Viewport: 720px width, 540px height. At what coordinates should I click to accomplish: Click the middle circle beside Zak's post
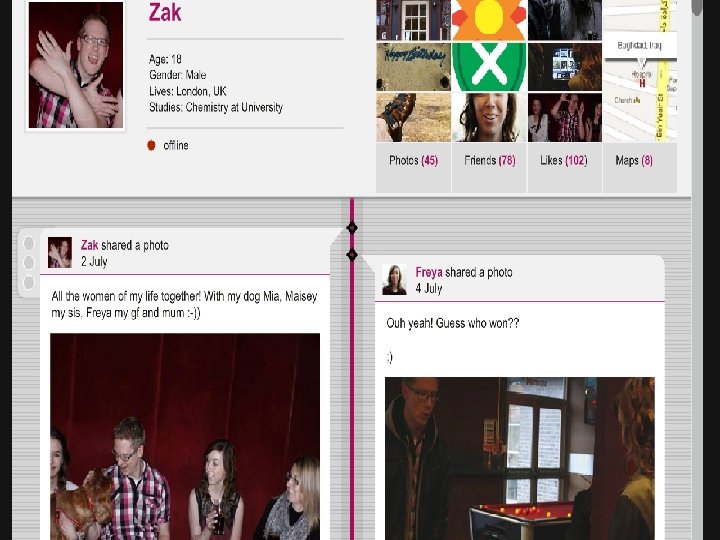pyautogui.click(x=28, y=262)
